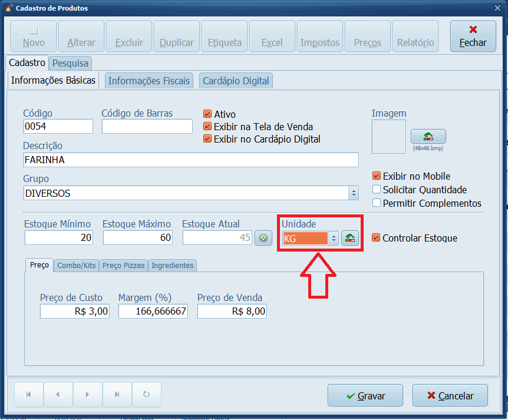
Task: Go to the previous record
Action: click(x=58, y=395)
